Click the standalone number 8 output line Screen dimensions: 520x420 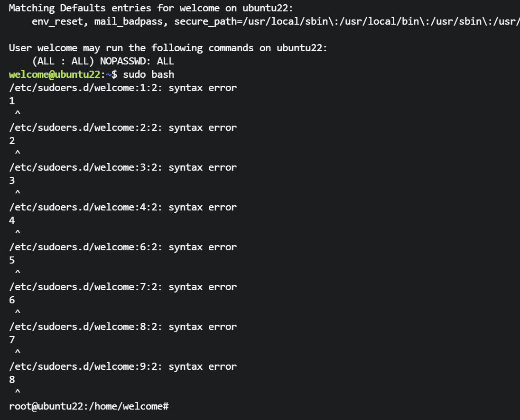(12, 380)
